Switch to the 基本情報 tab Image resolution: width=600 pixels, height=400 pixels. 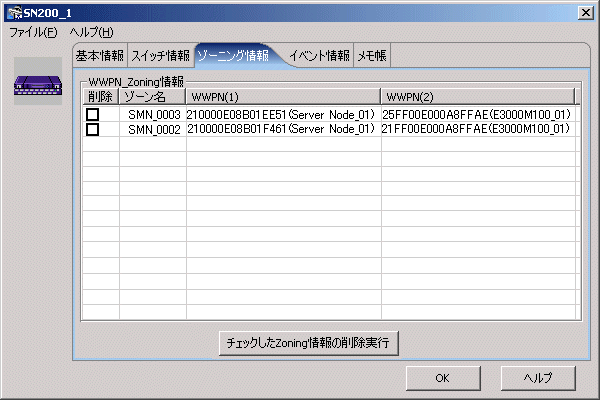pos(99,56)
